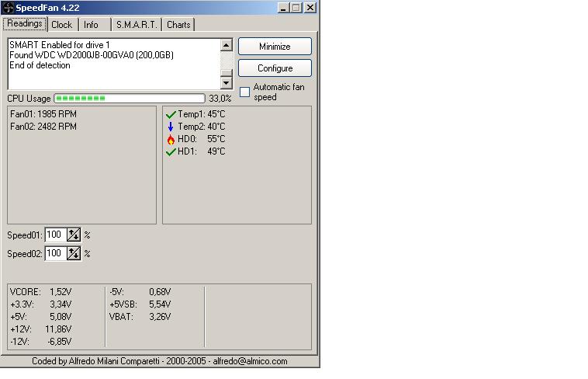The image size is (588, 379).
Task: Open the Configure button dialog
Action: click(275, 68)
